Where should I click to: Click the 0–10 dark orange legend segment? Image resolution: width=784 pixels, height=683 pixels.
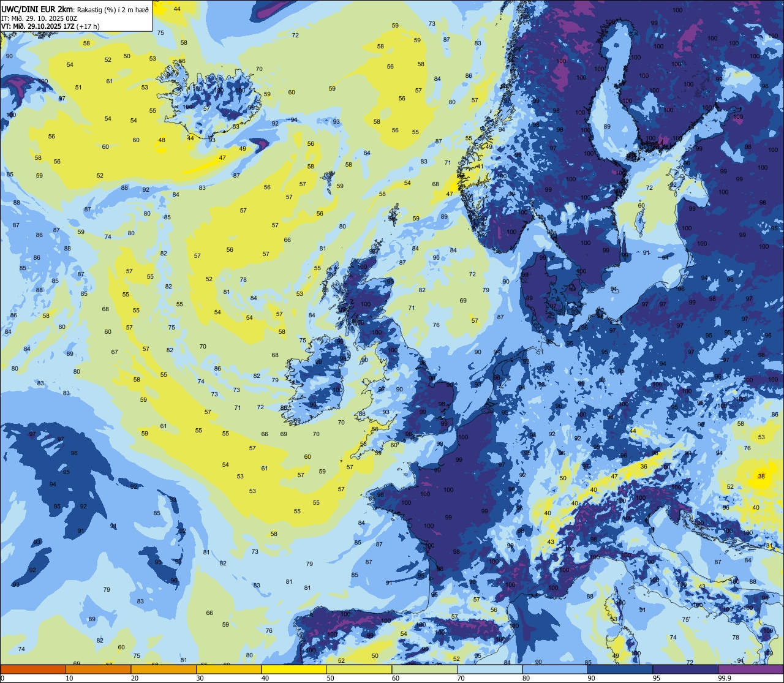pyautogui.click(x=33, y=669)
